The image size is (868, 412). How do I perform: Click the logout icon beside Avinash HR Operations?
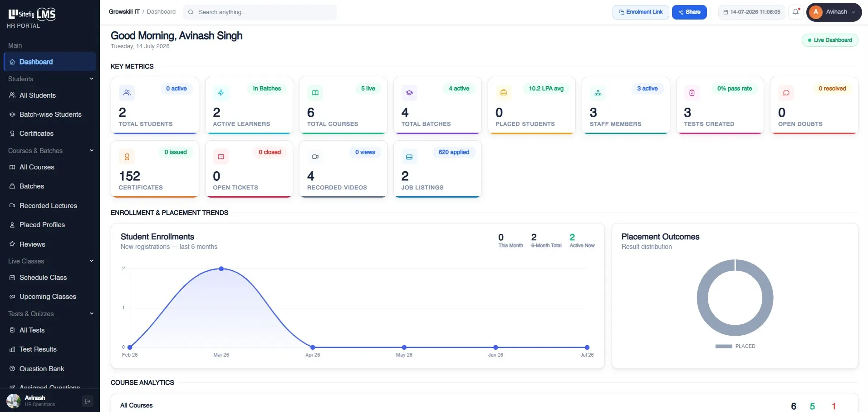pos(88,401)
